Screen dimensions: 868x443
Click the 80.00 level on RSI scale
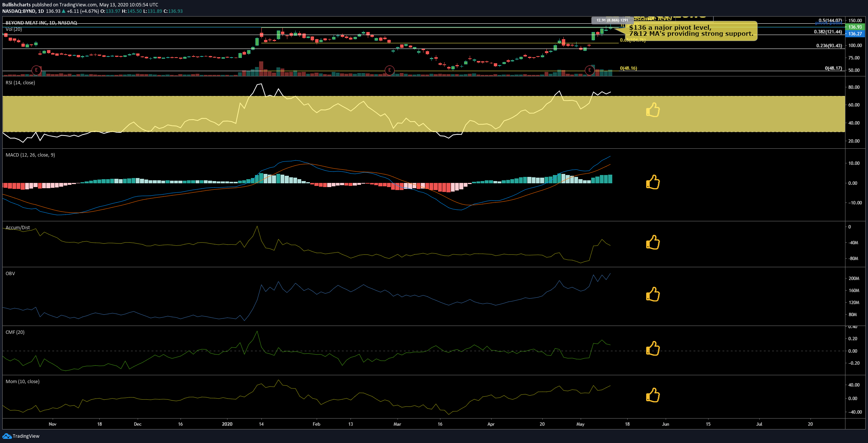[x=854, y=87]
